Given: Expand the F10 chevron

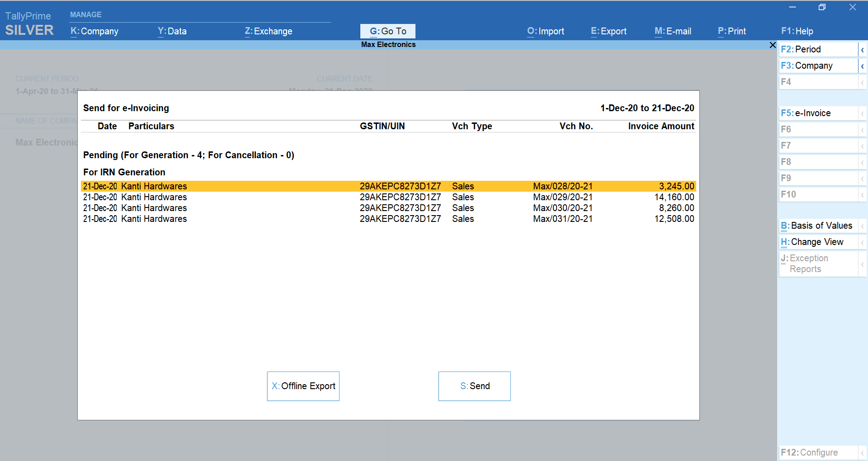Looking at the screenshot, I should point(862,195).
